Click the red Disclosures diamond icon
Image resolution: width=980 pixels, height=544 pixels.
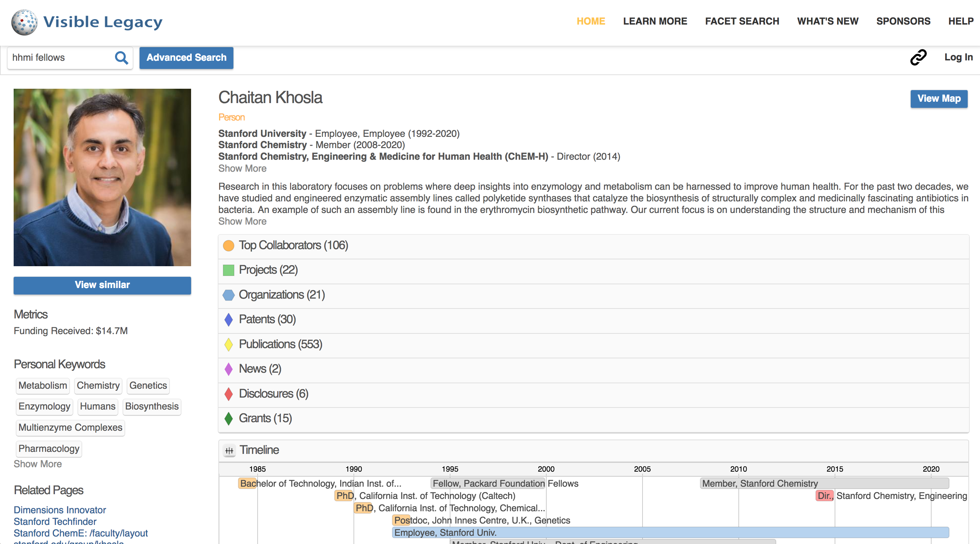(228, 394)
